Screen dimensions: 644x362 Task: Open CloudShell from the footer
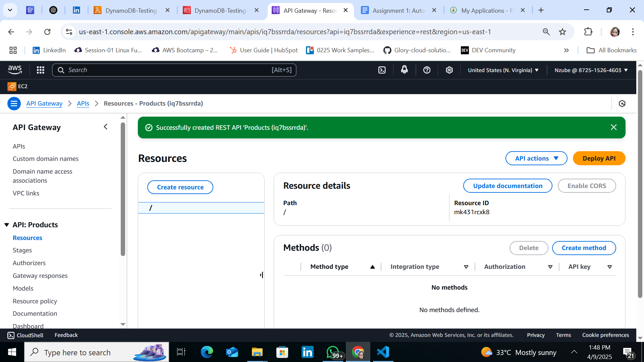tap(25, 335)
